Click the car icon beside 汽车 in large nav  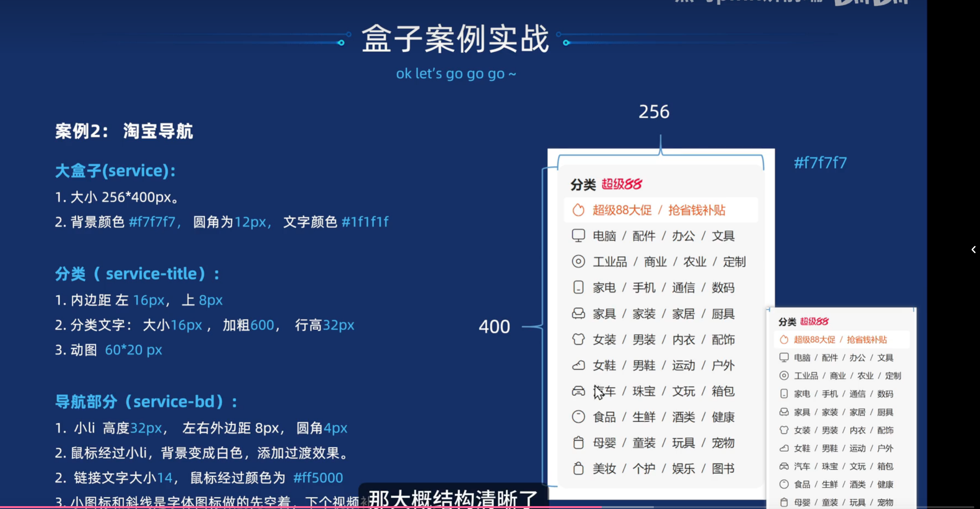click(x=578, y=391)
